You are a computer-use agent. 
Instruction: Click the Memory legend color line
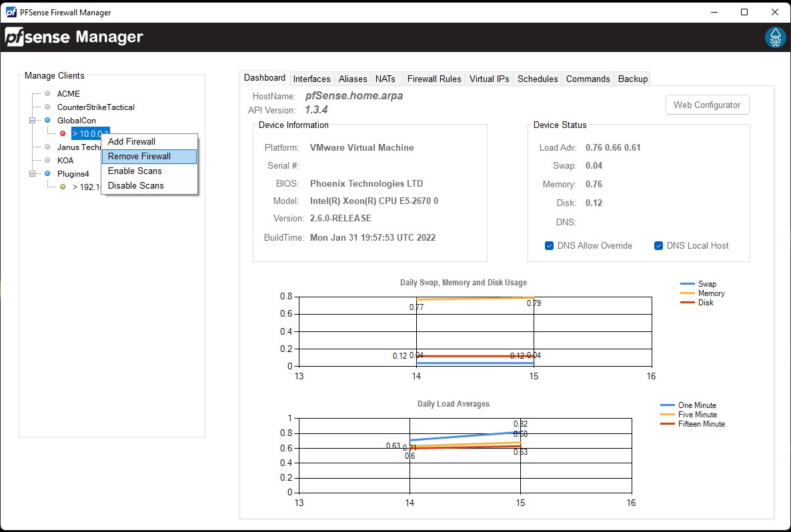688,293
